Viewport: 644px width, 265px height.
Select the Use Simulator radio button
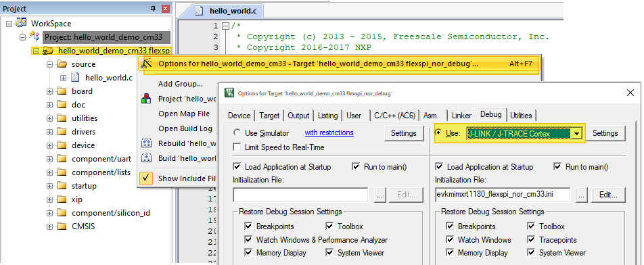point(237,133)
